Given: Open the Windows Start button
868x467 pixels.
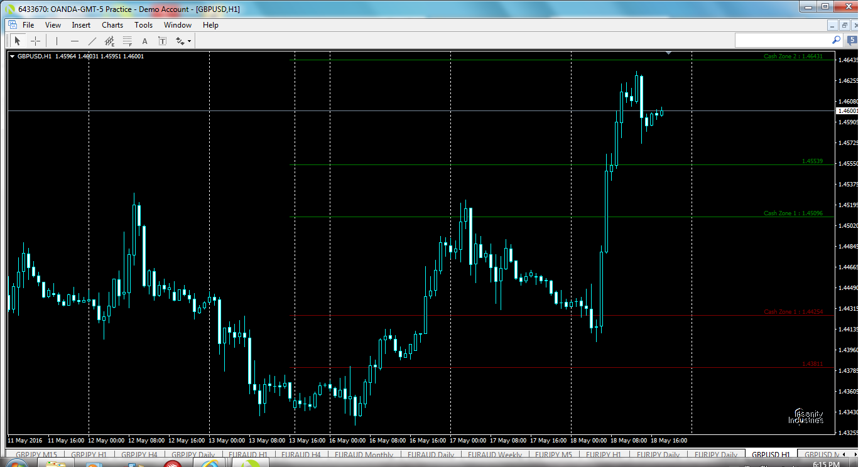Looking at the screenshot, I should 16,464.
